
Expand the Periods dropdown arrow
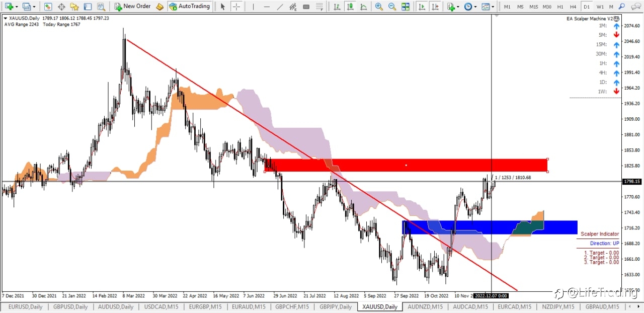[x=476, y=7]
